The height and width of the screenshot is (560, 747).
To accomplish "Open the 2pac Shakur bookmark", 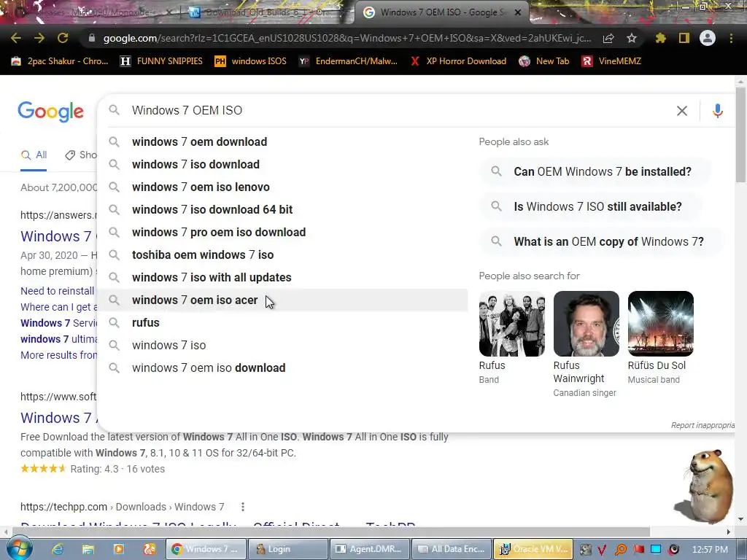I will point(60,61).
